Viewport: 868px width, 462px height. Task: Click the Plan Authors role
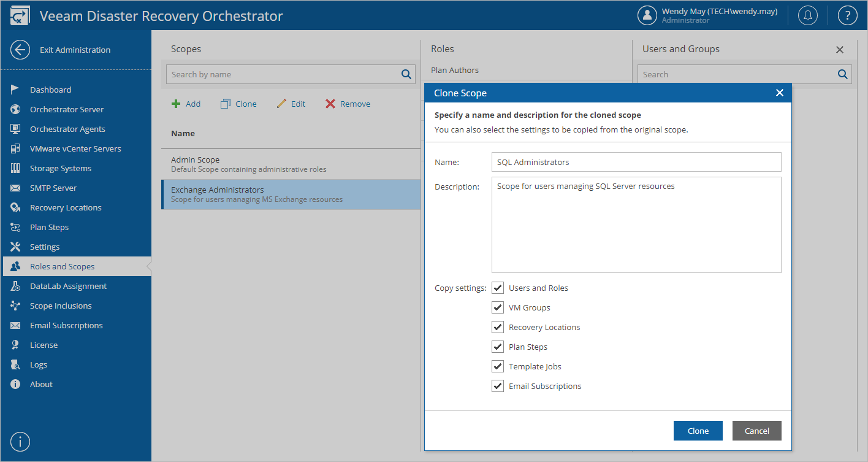click(x=455, y=70)
